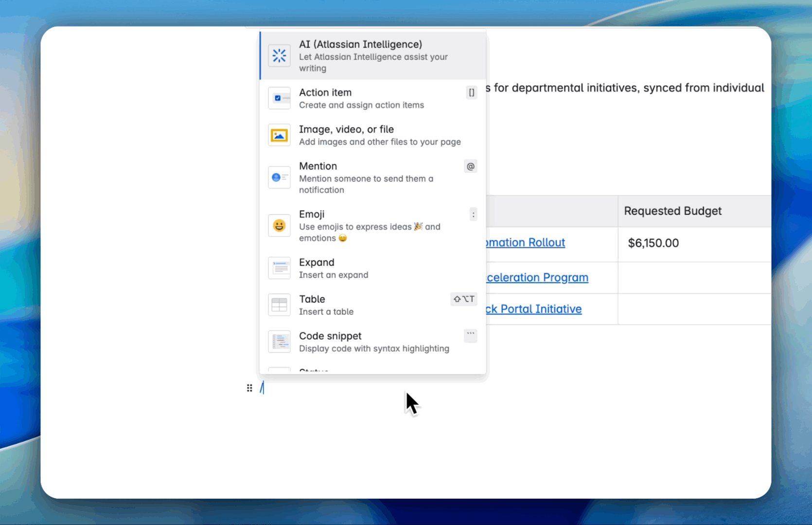Click the Code snippet icon
The width and height of the screenshot is (812, 525).
click(x=279, y=342)
